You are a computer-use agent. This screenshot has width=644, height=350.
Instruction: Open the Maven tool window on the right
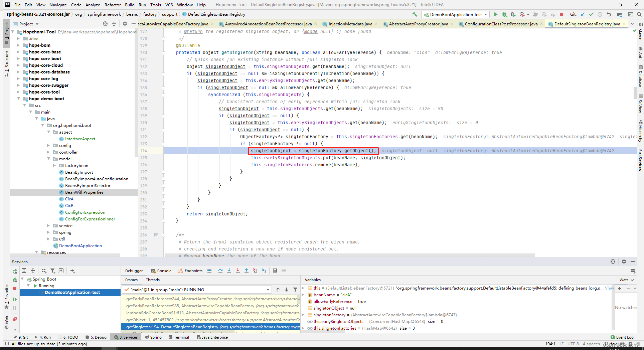click(x=640, y=32)
